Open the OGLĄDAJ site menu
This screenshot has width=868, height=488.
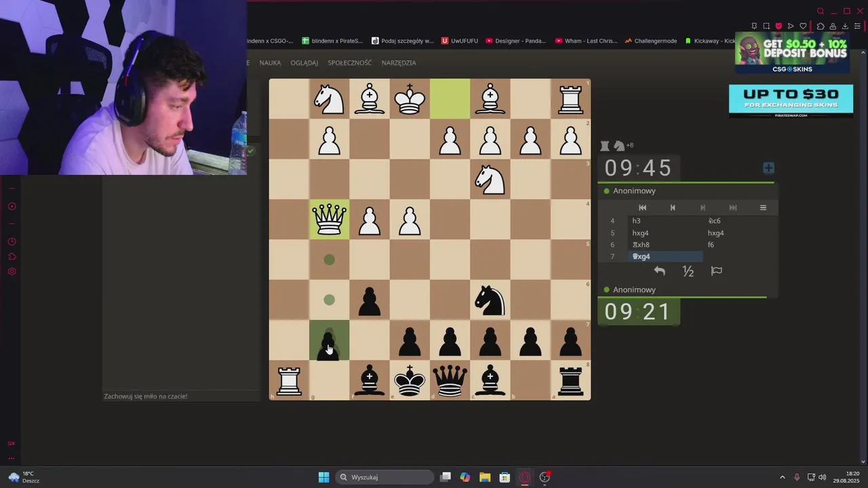point(304,63)
